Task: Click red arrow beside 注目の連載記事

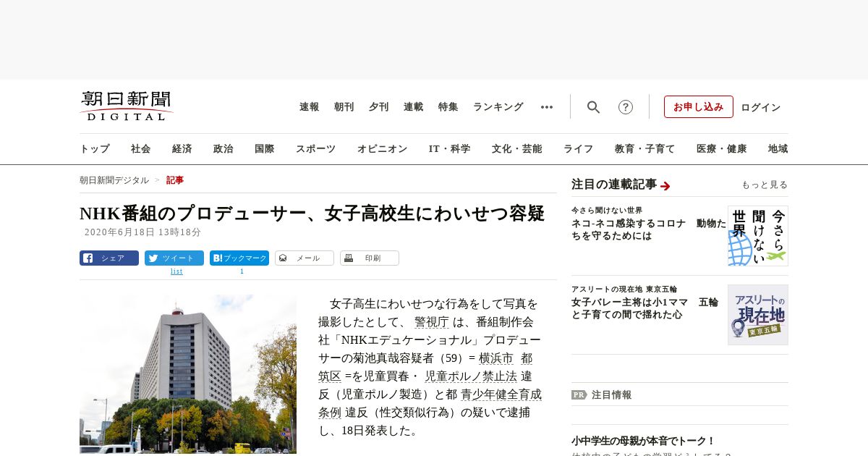Action: [x=665, y=186]
